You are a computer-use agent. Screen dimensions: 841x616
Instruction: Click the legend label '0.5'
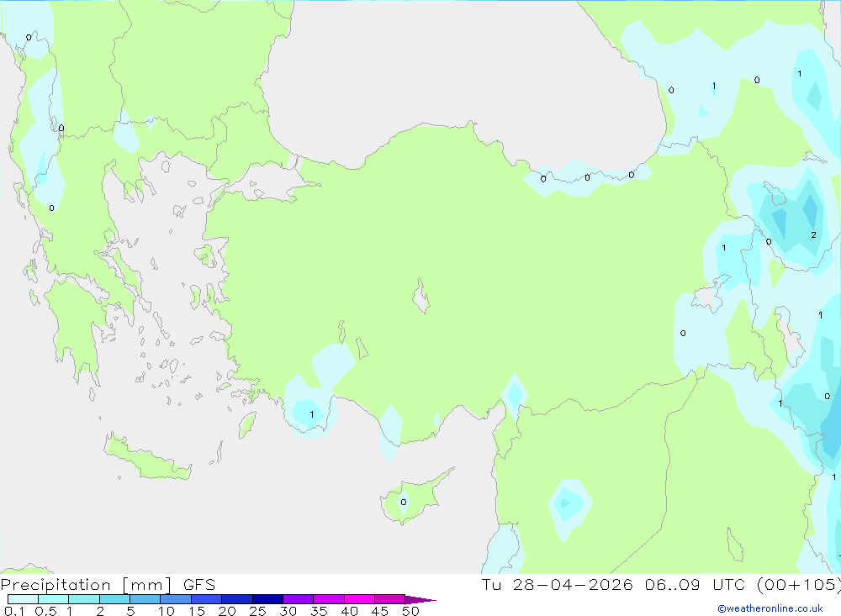(x=45, y=611)
